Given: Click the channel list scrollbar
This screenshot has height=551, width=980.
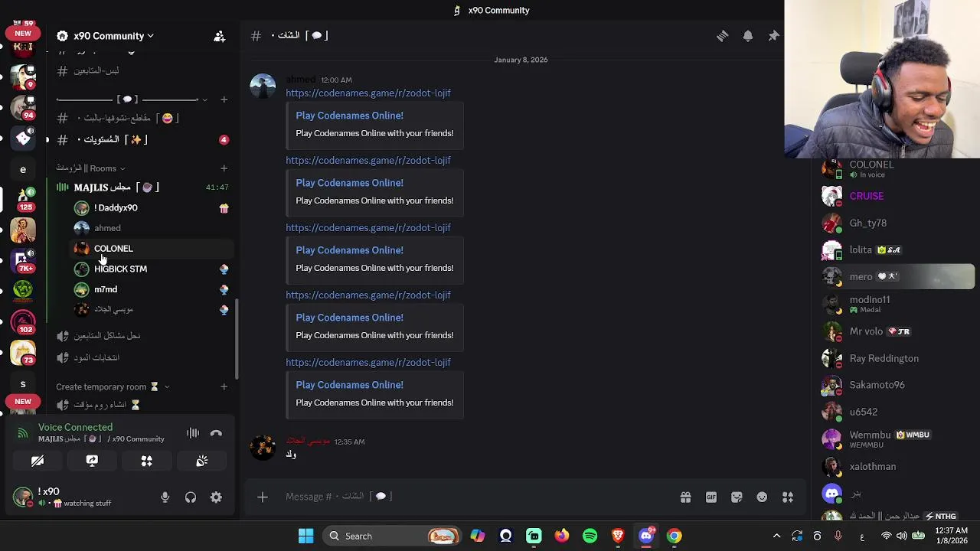Looking at the screenshot, I should tap(237, 338).
